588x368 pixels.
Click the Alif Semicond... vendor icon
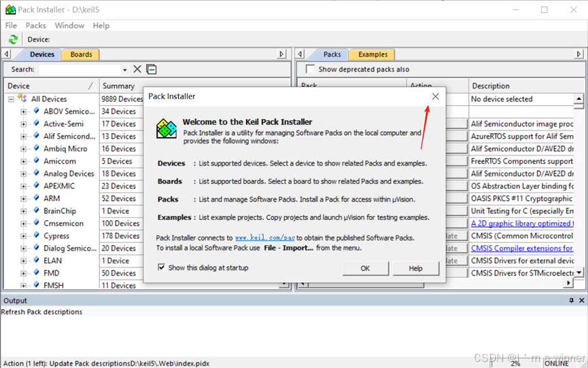37,135
